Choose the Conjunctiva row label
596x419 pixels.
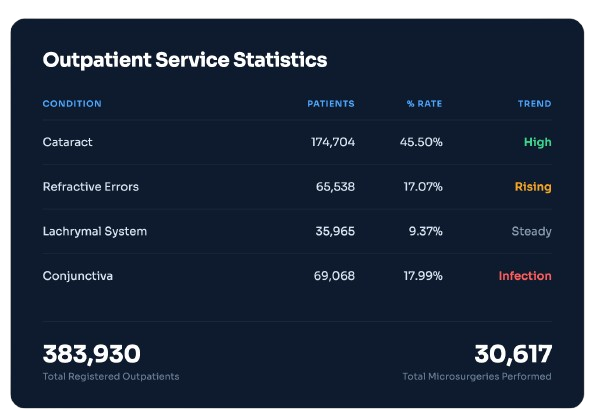78,276
